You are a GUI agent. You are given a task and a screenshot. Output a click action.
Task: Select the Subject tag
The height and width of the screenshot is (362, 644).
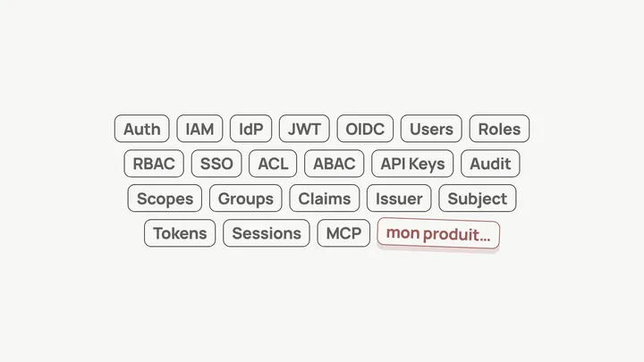click(477, 198)
